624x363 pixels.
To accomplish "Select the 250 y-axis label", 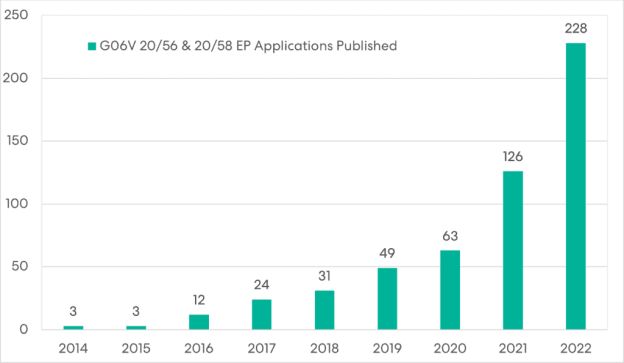I will click(16, 15).
